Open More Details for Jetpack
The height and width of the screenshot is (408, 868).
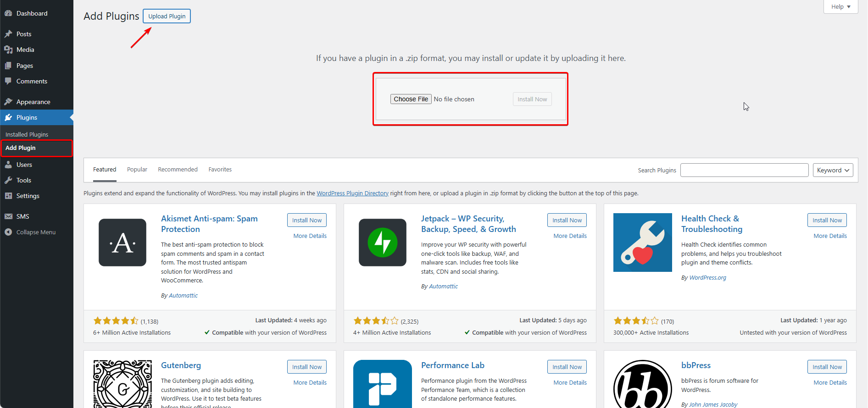tap(570, 236)
